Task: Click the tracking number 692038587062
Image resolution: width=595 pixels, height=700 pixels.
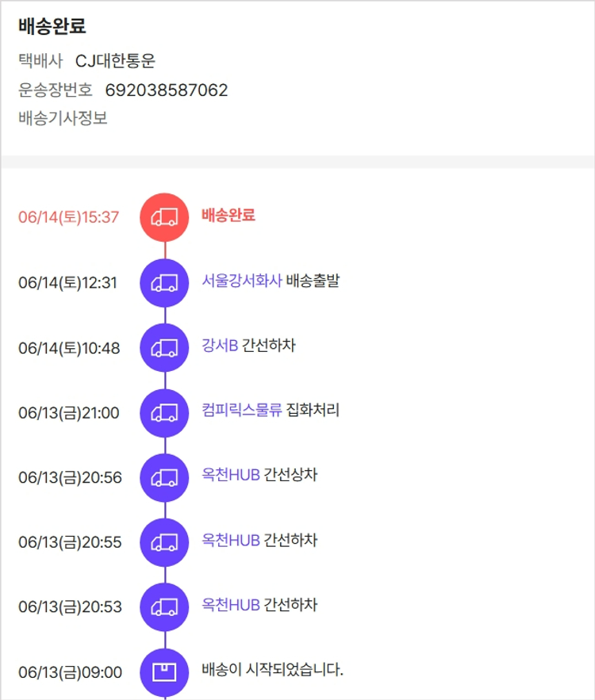Action: [x=167, y=90]
